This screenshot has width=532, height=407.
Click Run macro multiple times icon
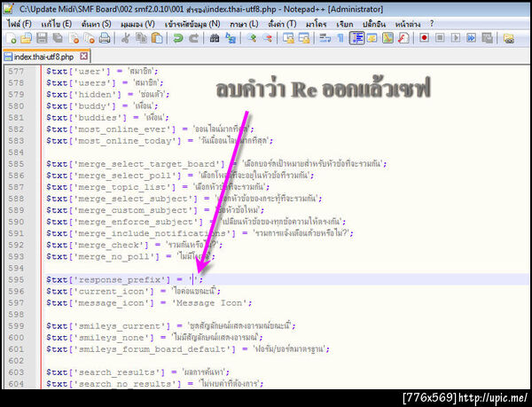tap(472, 37)
